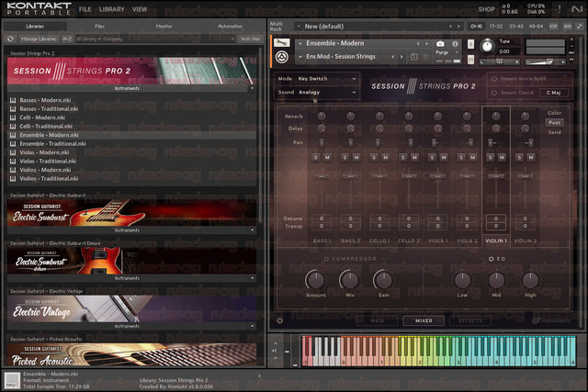Viewport: 588px width, 392px height.
Task: Adjust the VIOLIN 1 volume fader
Action: (x=496, y=176)
